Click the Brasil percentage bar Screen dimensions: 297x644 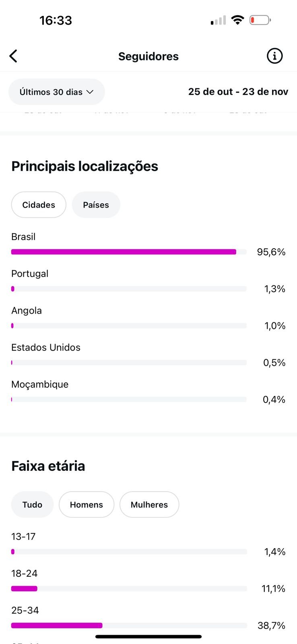(x=129, y=252)
